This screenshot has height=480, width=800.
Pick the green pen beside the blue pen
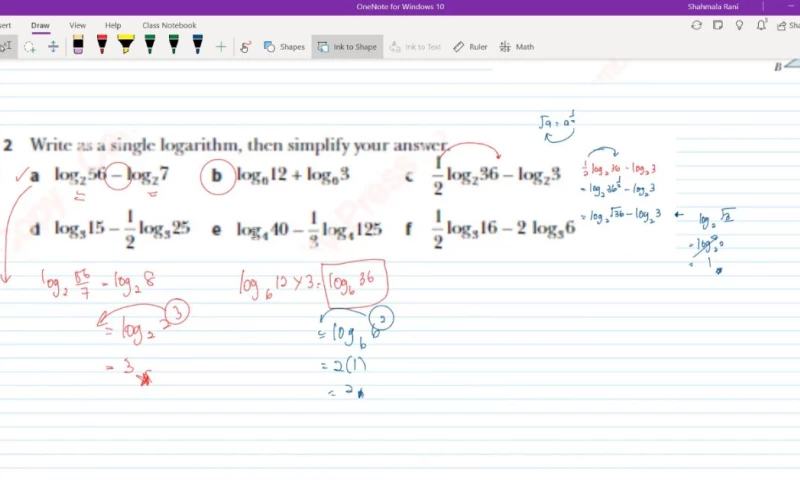tap(173, 45)
